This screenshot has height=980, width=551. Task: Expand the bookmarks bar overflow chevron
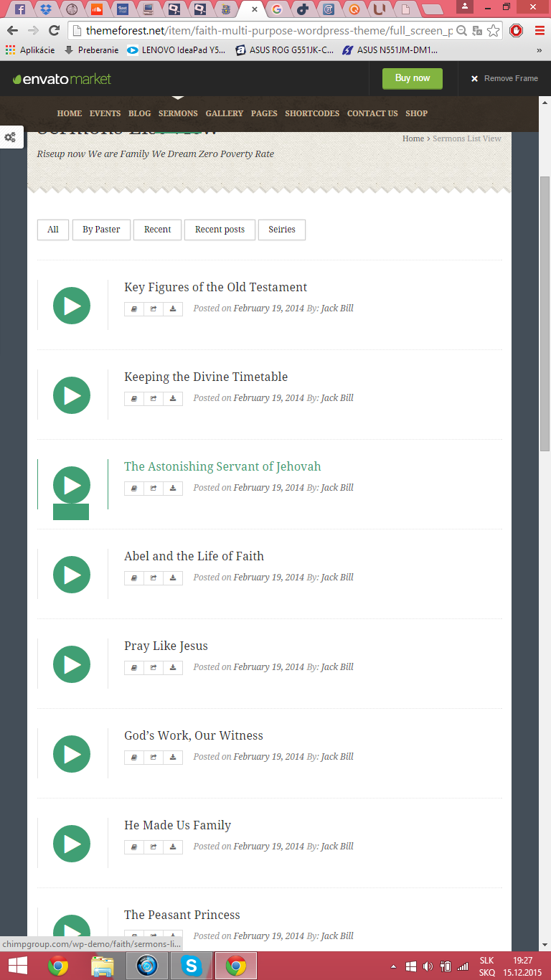click(539, 50)
